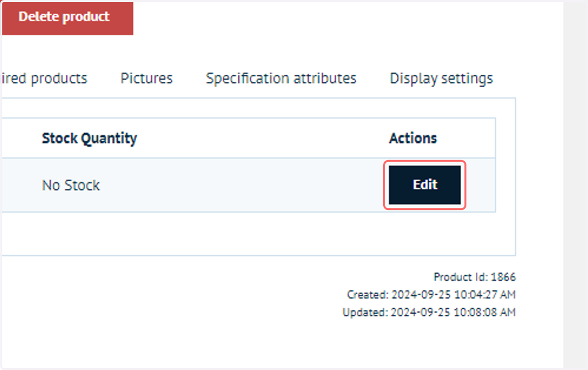
Task: Click the Updated timestamp line
Action: (429, 312)
